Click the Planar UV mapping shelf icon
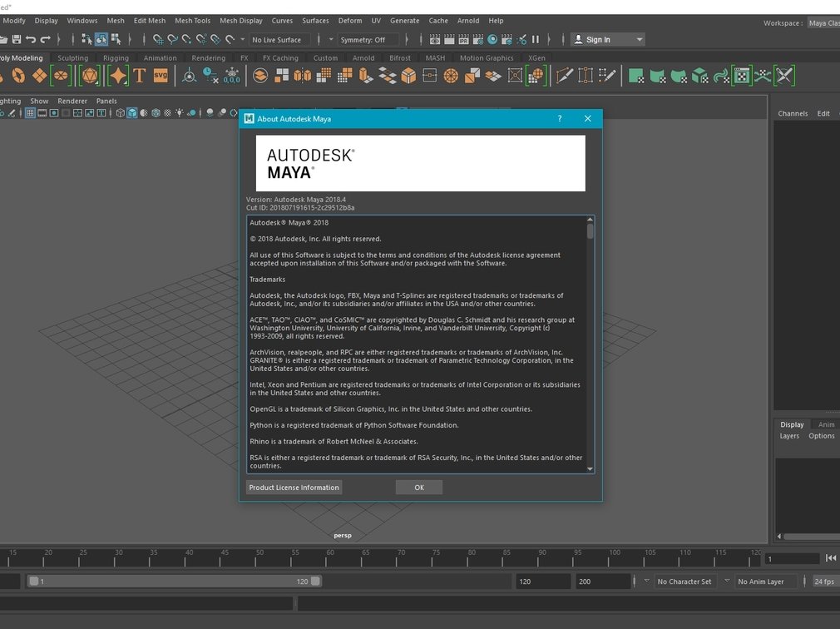 636,76
